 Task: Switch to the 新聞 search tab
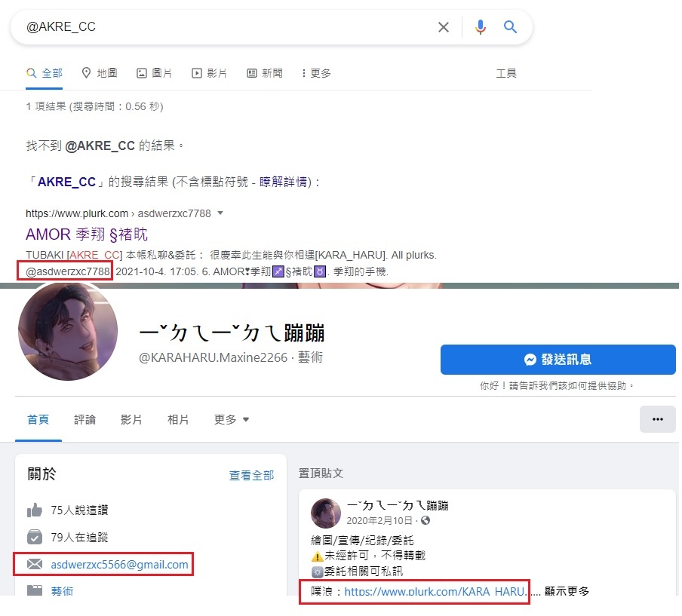coord(265,73)
